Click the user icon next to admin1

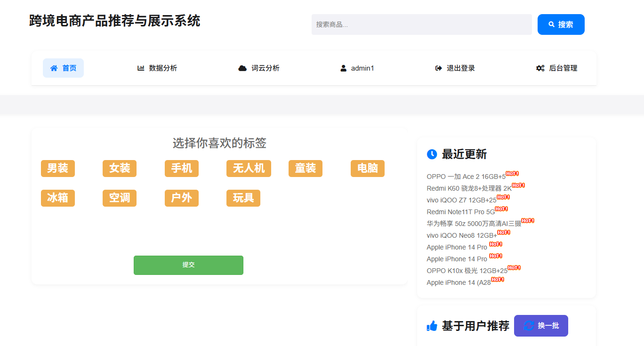[343, 68]
